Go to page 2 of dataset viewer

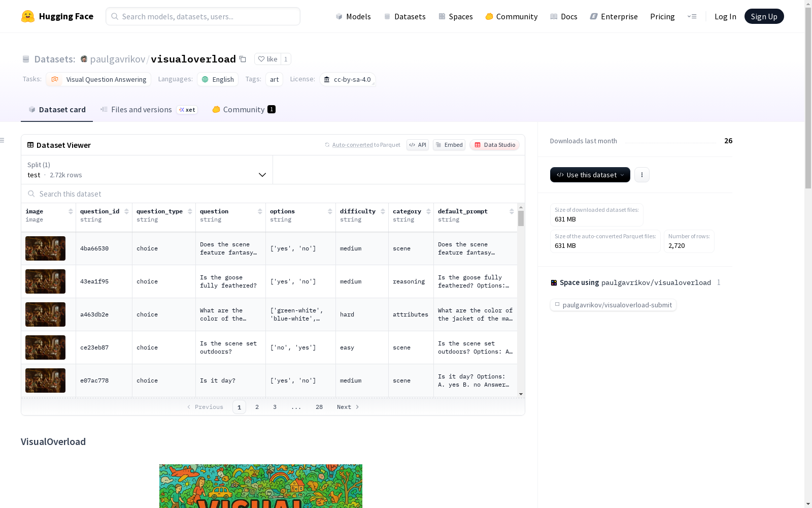[257, 407]
